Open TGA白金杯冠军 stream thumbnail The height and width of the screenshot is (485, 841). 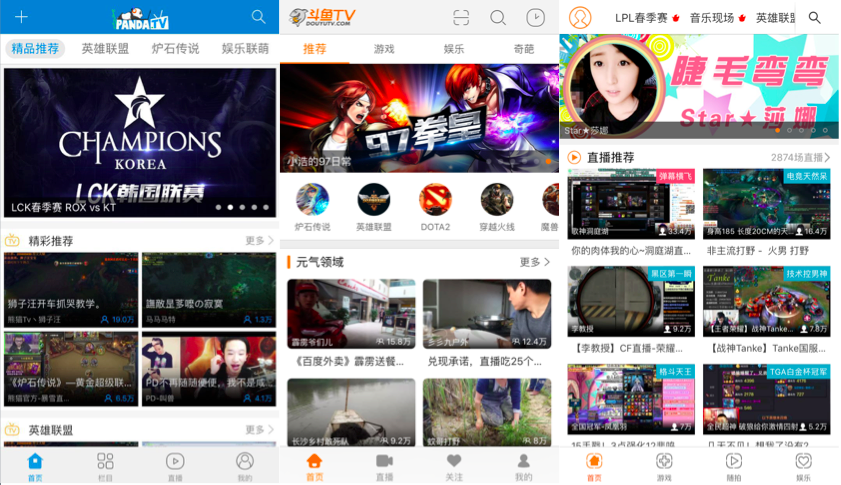(x=766, y=399)
